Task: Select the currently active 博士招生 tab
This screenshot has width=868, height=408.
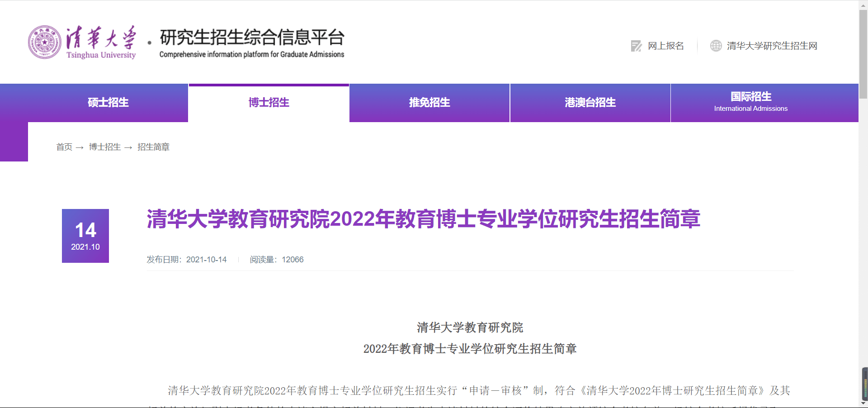Action: pyautogui.click(x=269, y=103)
